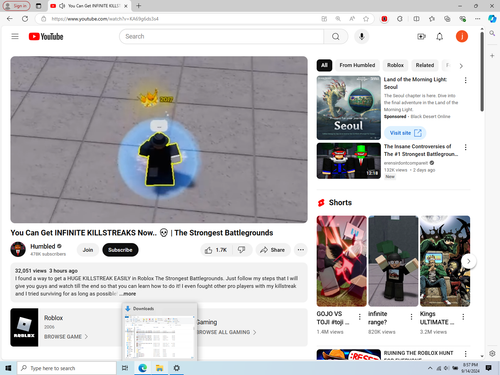Click the Join button
The height and width of the screenshot is (375, 500).
coord(88,250)
